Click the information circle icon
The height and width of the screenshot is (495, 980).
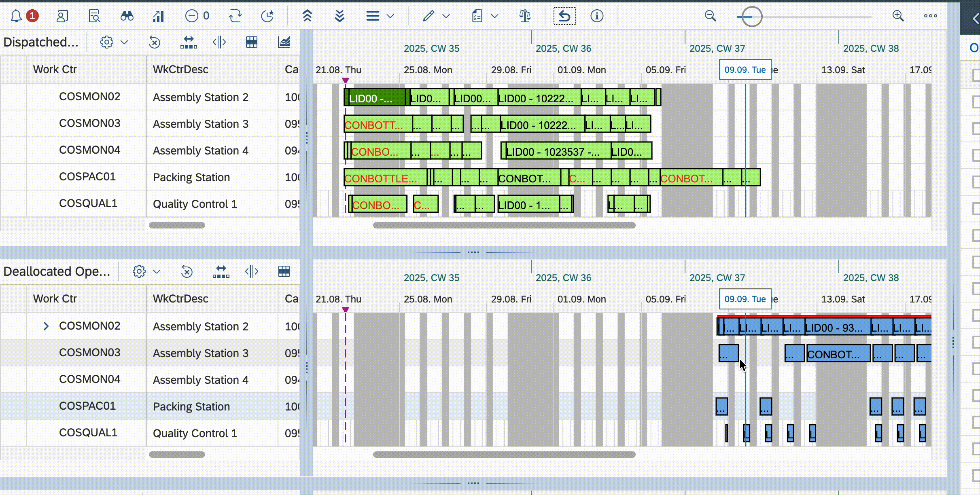pyautogui.click(x=597, y=16)
